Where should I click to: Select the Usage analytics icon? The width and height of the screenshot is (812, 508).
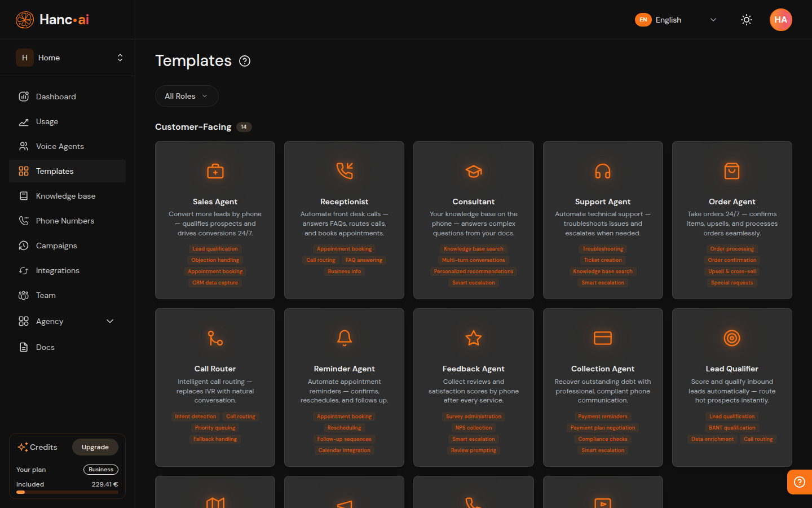tap(23, 121)
